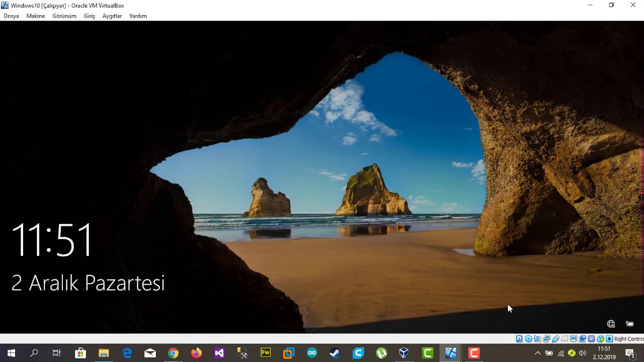Select the active VirtualBox VM taskbar icon
The image size is (644, 362).
(451, 353)
